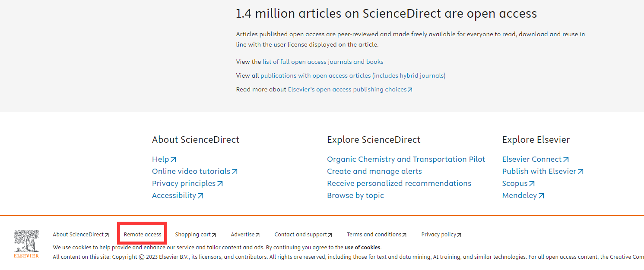
Task: Select Create and manage alerts
Action: click(374, 171)
